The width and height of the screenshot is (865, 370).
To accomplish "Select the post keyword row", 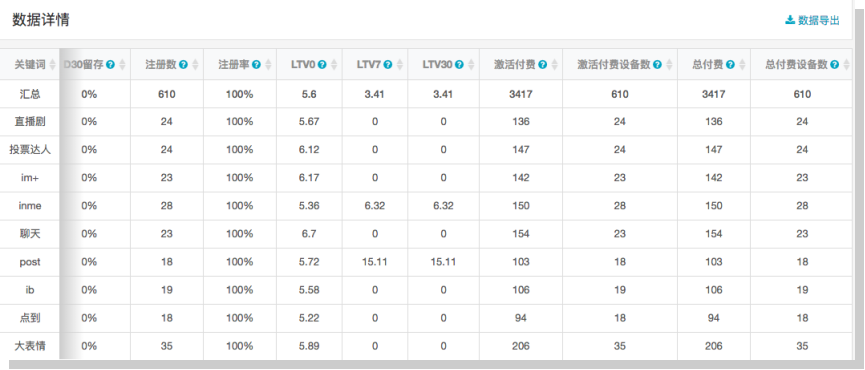I will click(x=30, y=262).
